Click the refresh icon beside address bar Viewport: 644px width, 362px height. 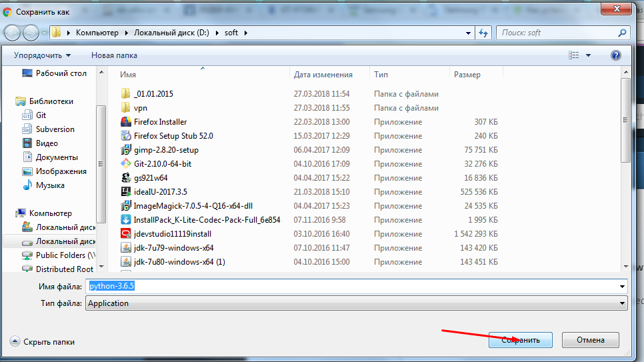(483, 33)
